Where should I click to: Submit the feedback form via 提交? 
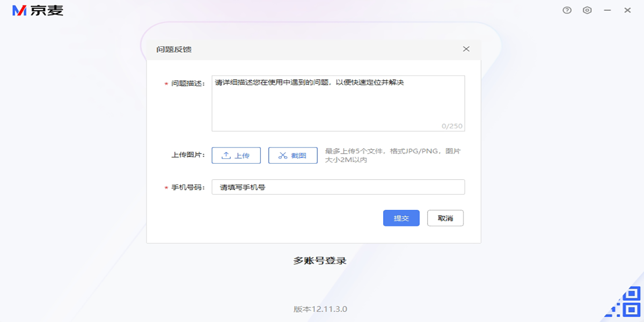401,218
